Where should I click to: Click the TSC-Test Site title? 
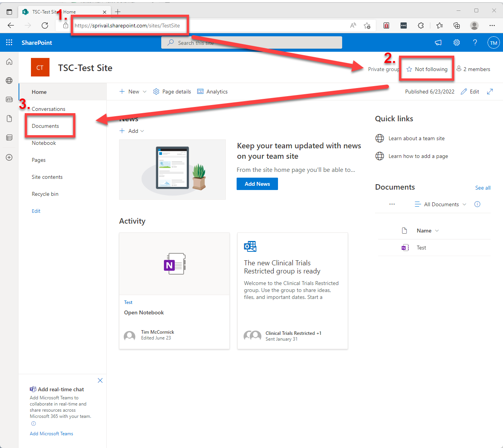pos(85,68)
